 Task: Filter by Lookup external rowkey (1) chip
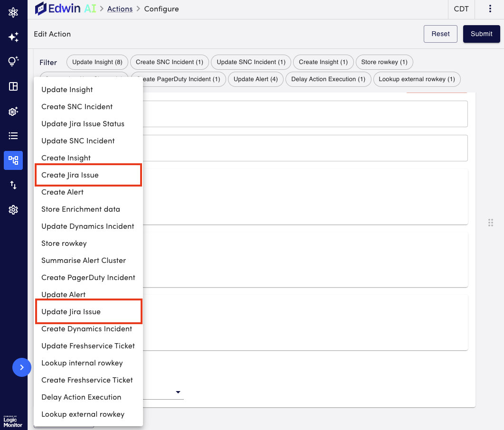pos(417,79)
